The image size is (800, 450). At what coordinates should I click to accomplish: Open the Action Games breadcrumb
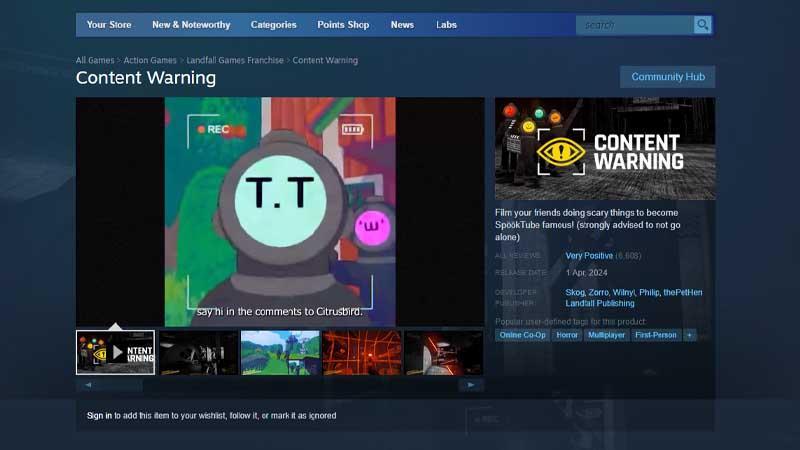click(150, 60)
